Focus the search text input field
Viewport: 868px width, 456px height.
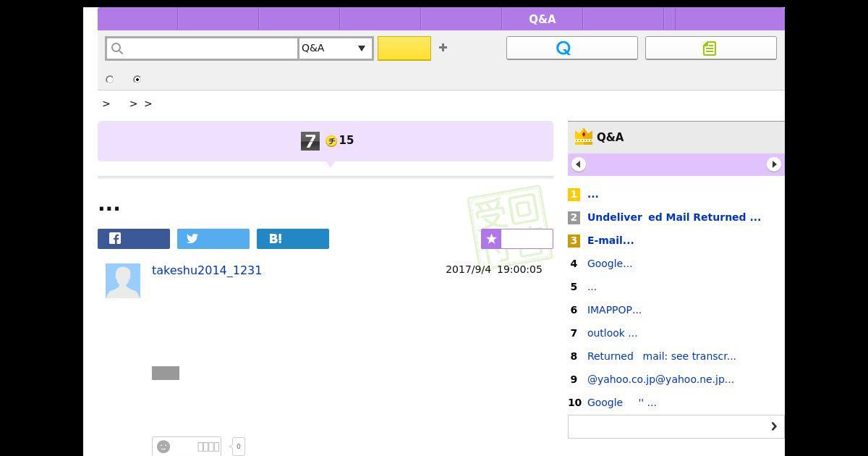tap(202, 48)
